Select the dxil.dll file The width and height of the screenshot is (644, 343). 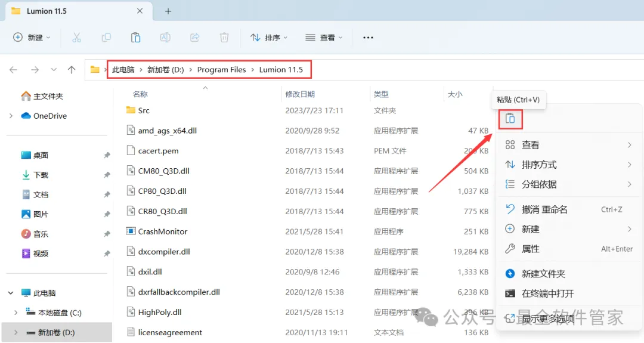307,271
